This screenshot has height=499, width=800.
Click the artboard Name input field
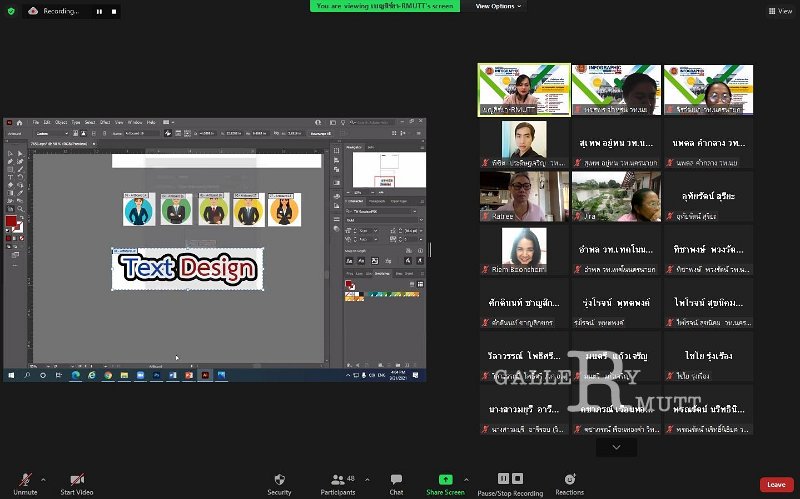142,134
